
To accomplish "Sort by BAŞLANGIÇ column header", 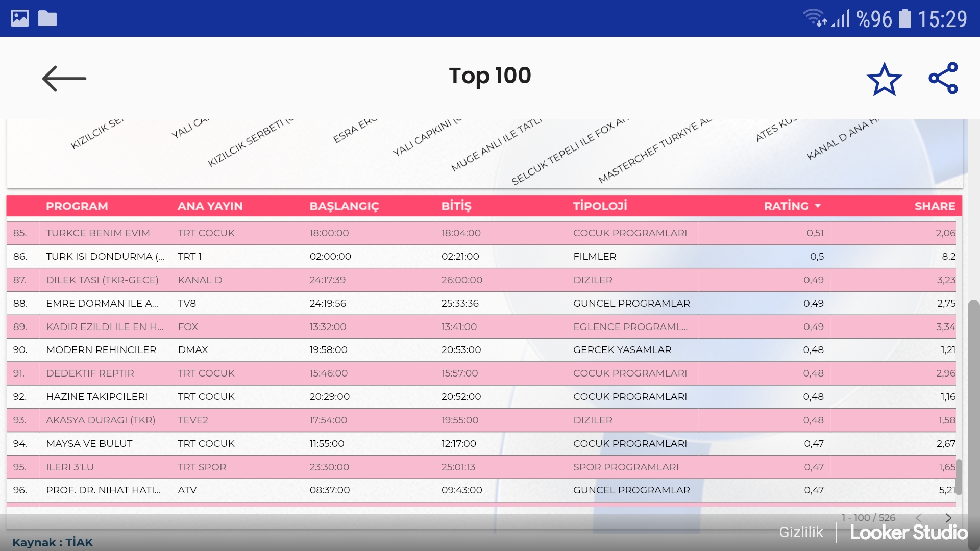I will click(x=344, y=206).
